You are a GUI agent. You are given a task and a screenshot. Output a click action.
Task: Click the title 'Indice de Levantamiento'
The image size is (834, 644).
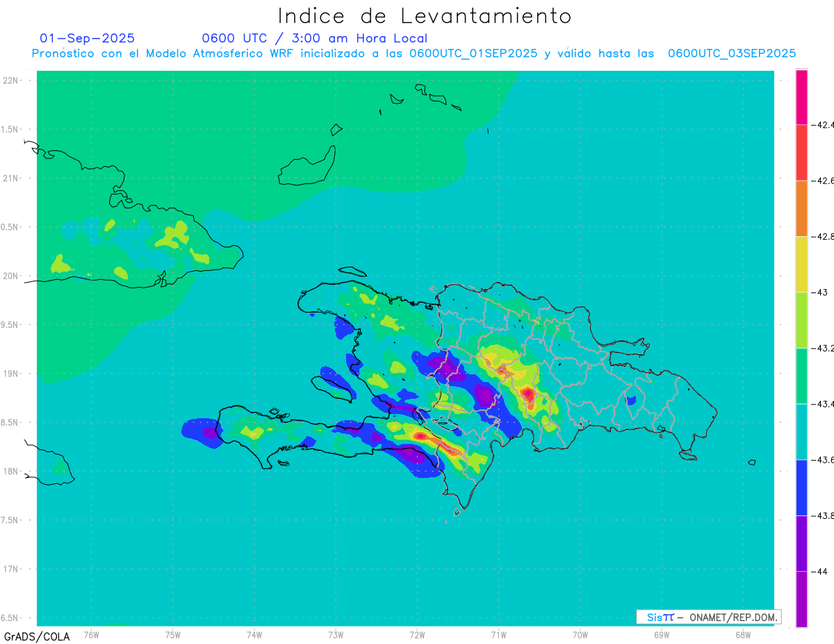pos(425,16)
